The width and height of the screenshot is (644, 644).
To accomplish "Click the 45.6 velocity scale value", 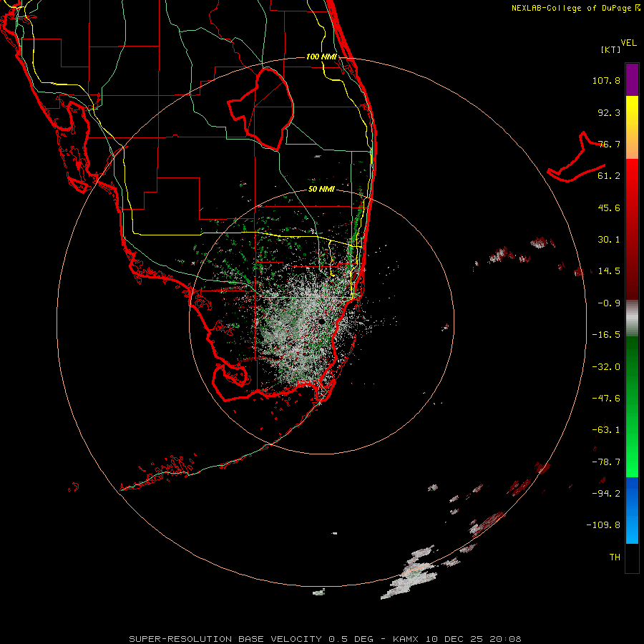I will pyautogui.click(x=609, y=208).
